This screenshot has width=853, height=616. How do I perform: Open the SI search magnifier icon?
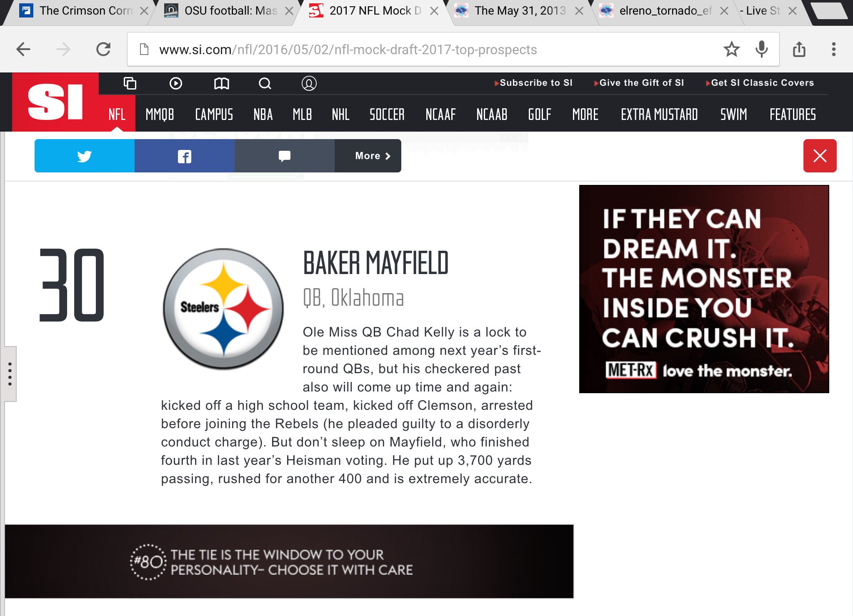coord(265,83)
